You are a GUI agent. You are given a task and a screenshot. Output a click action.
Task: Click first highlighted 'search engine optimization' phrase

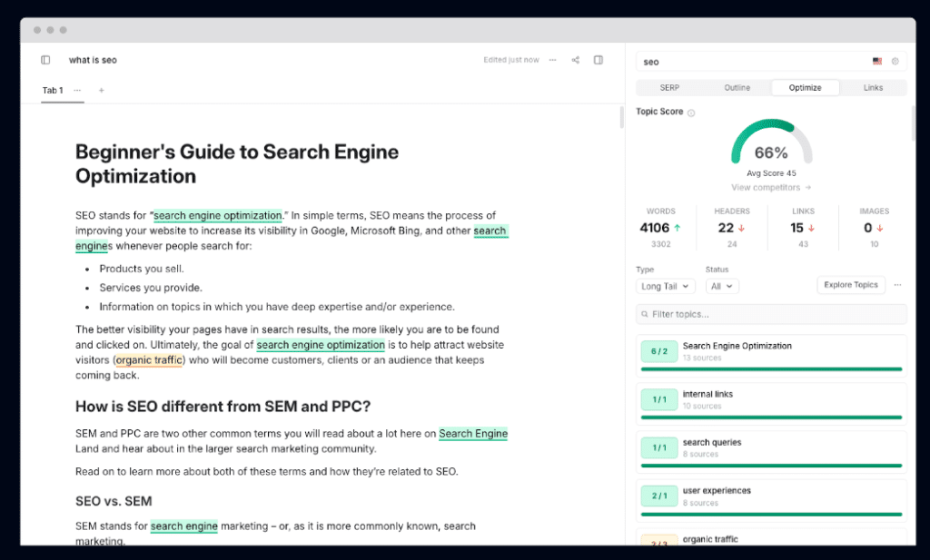click(x=218, y=215)
